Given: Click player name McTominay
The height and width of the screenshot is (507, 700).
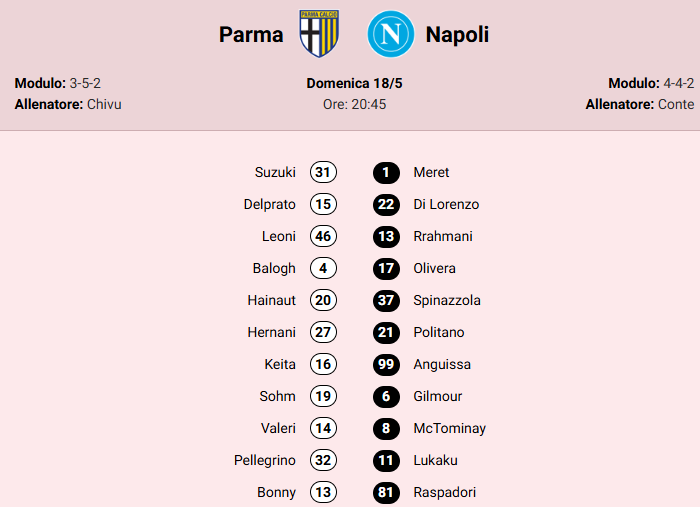Looking at the screenshot, I should (x=449, y=428).
